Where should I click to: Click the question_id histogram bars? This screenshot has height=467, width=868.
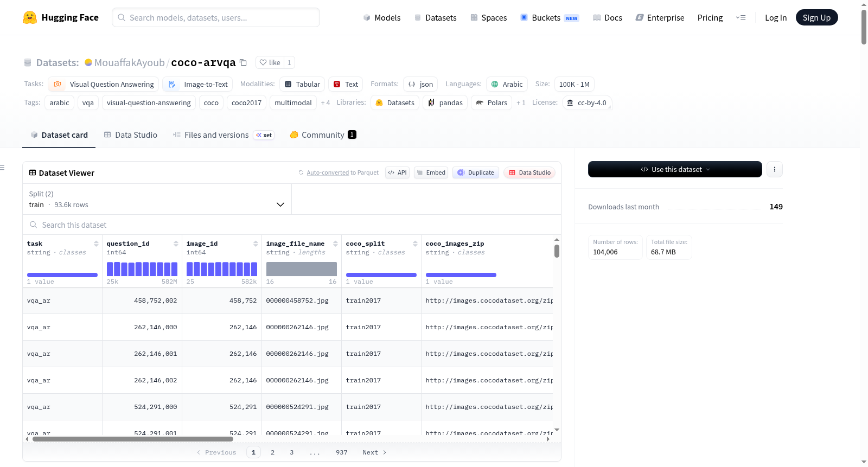point(142,269)
